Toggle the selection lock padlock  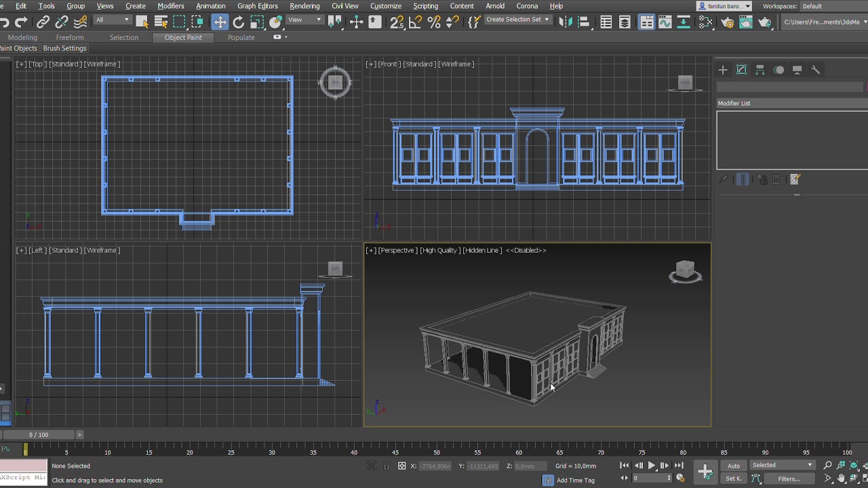pos(387,466)
